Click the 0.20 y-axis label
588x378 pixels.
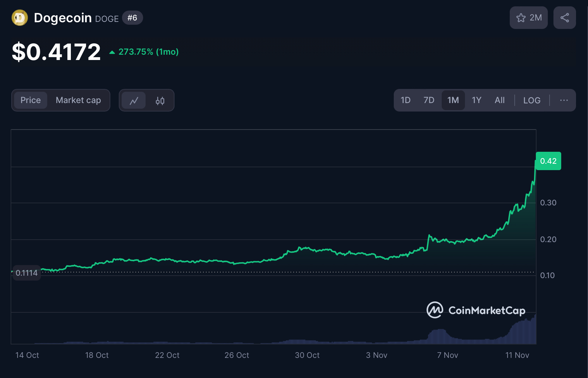click(548, 239)
